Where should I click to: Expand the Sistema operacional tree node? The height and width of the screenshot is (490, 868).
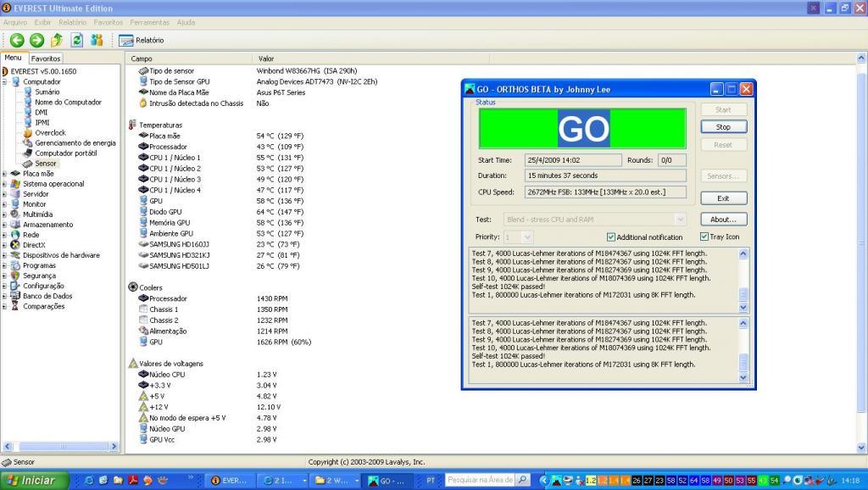4,184
